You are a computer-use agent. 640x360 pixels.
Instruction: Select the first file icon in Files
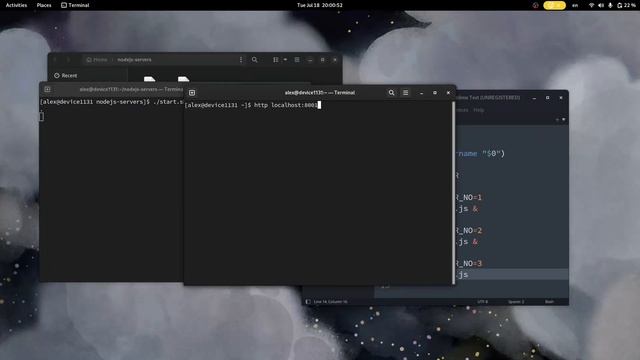click(149, 79)
